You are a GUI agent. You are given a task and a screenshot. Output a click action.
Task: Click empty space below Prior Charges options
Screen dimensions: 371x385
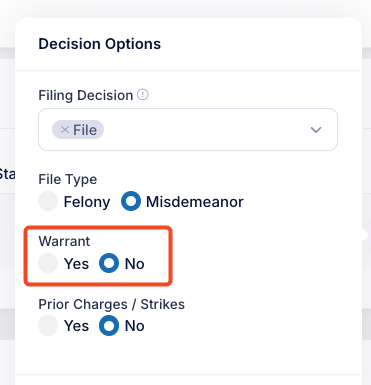point(188,355)
